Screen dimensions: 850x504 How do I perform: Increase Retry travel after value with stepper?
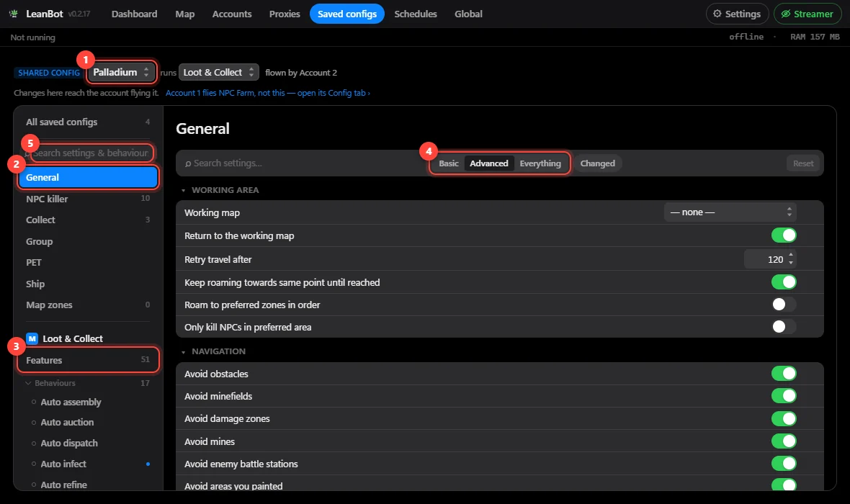[791, 255]
